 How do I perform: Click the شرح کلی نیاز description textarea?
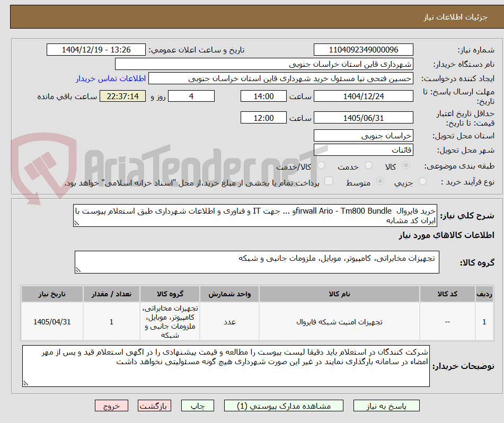[255, 215]
